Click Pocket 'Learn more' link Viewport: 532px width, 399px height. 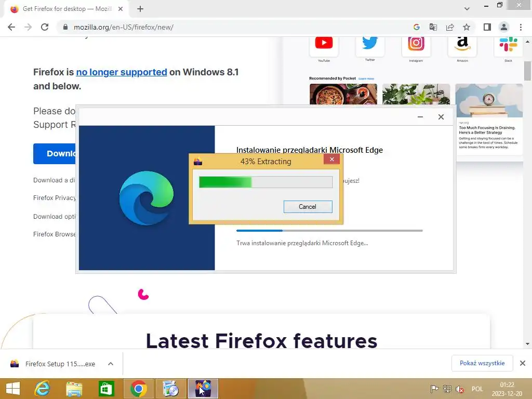point(366,79)
